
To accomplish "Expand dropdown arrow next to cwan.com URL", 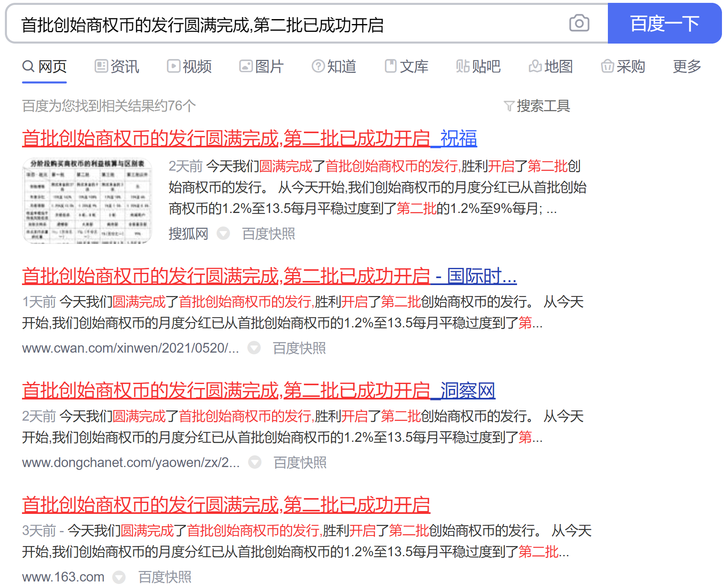I will click(254, 348).
